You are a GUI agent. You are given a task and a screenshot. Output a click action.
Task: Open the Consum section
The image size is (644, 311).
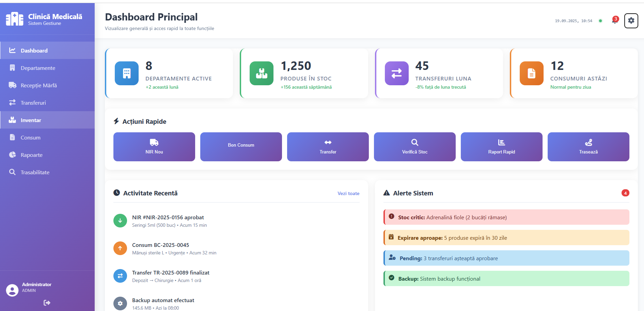point(30,137)
